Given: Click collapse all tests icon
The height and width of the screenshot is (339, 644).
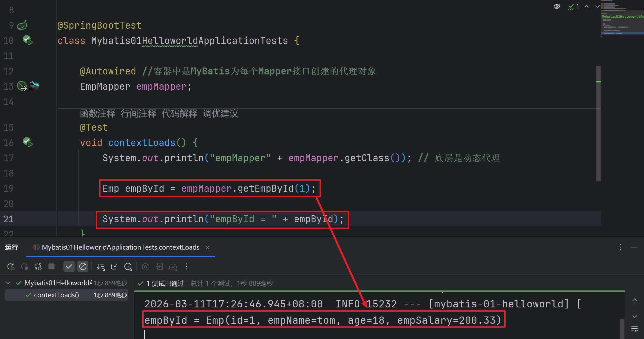Looking at the screenshot, I should [114, 266].
